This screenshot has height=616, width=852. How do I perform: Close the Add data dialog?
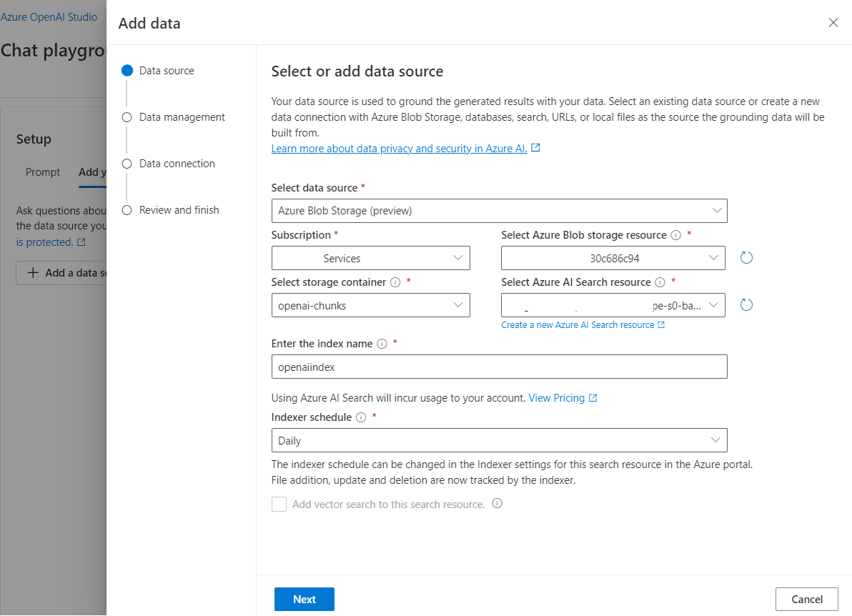click(x=833, y=23)
